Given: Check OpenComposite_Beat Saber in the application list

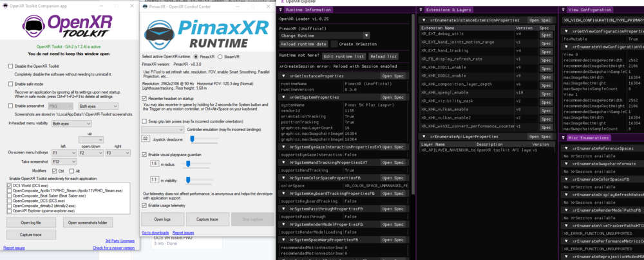Looking at the screenshot, I should 10,196.
